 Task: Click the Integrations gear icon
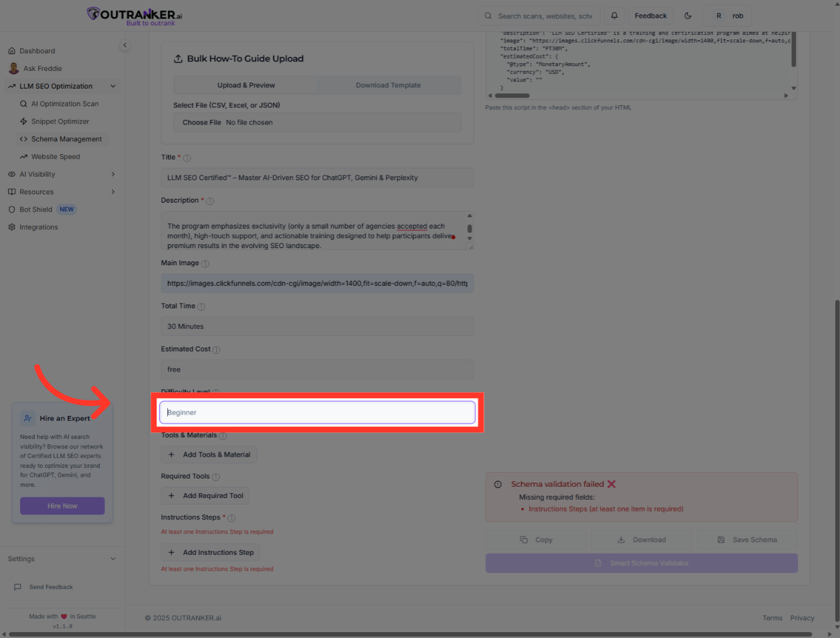[12, 227]
